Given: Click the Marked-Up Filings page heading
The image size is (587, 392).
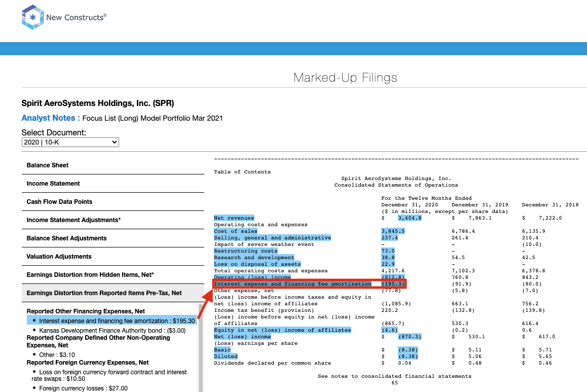Looking at the screenshot, I should tap(345, 78).
